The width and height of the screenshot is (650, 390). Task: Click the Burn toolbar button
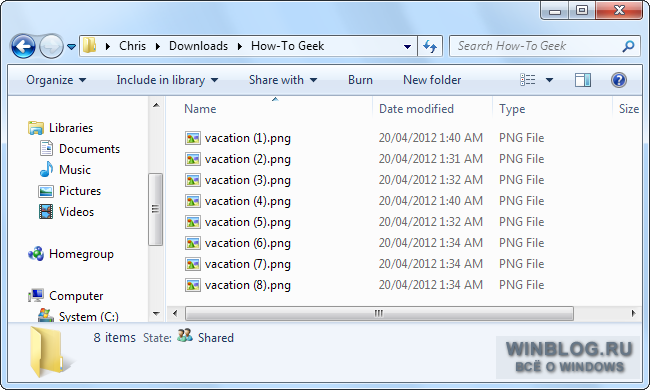pos(360,80)
